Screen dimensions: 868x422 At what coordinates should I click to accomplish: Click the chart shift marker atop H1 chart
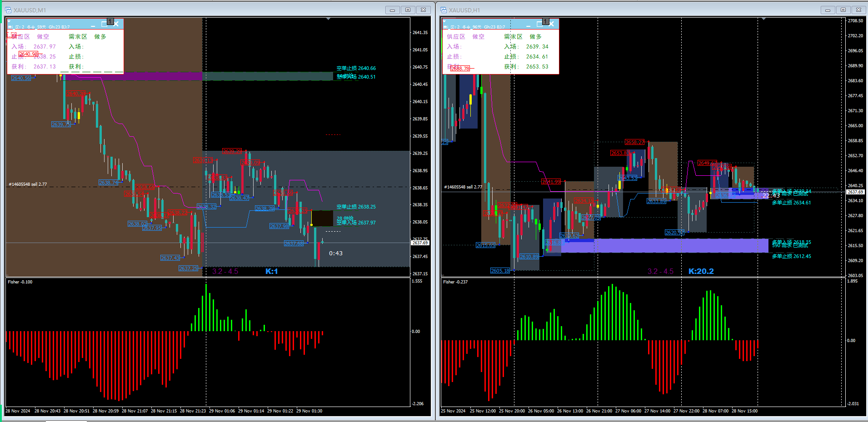coord(763,19)
